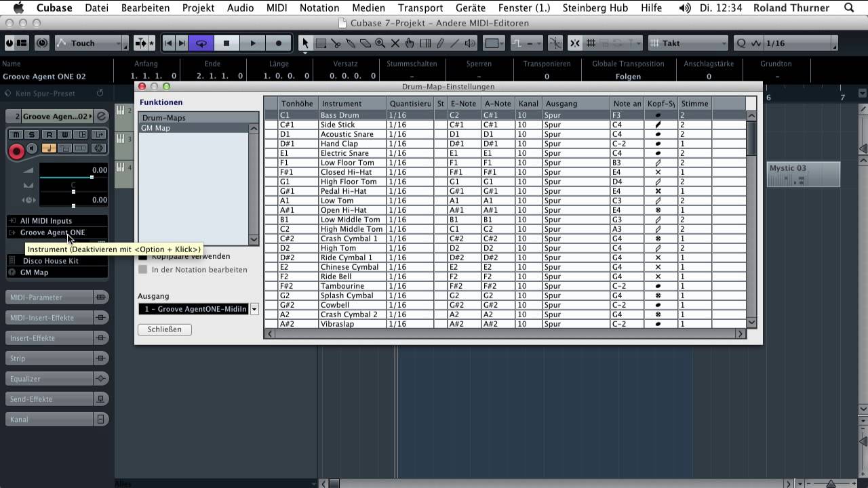Image resolution: width=868 pixels, height=488 pixels.
Task: Click the Go to Next Marker button
Action: [x=182, y=43]
